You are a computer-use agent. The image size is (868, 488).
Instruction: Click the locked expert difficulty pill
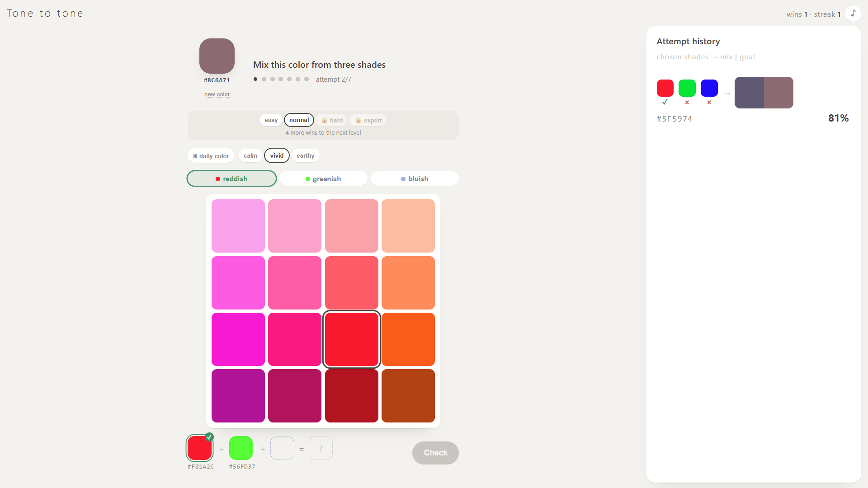368,120
